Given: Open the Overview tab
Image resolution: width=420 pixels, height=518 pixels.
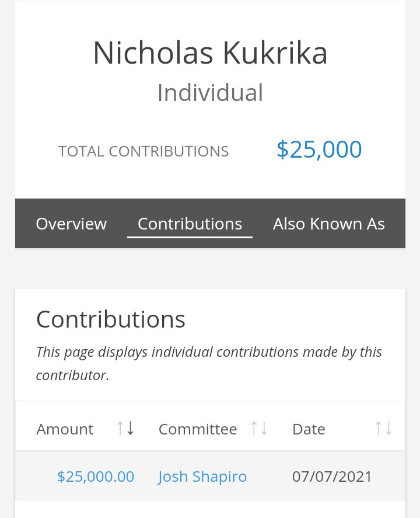Looking at the screenshot, I should pos(71,224).
